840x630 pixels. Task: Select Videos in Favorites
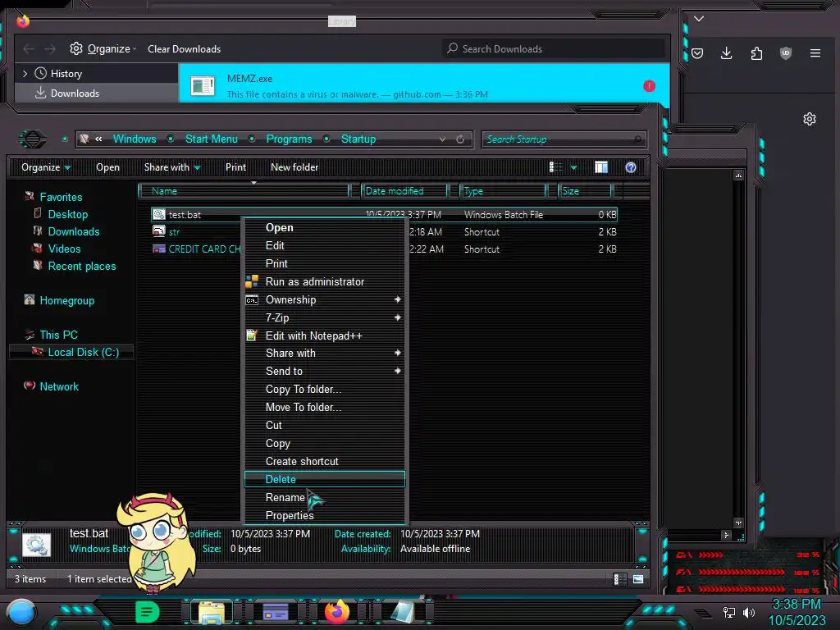click(x=64, y=249)
